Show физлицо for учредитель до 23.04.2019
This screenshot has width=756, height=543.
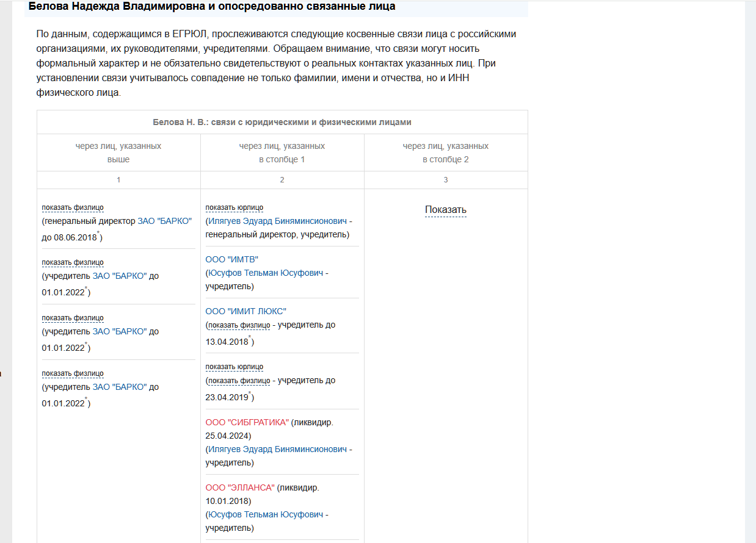[x=239, y=381]
